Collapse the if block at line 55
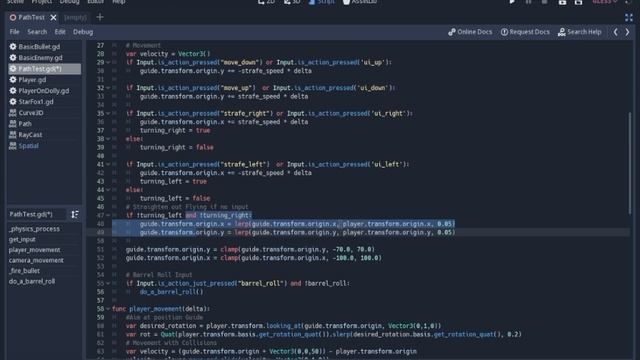640x360 pixels. coord(108,283)
